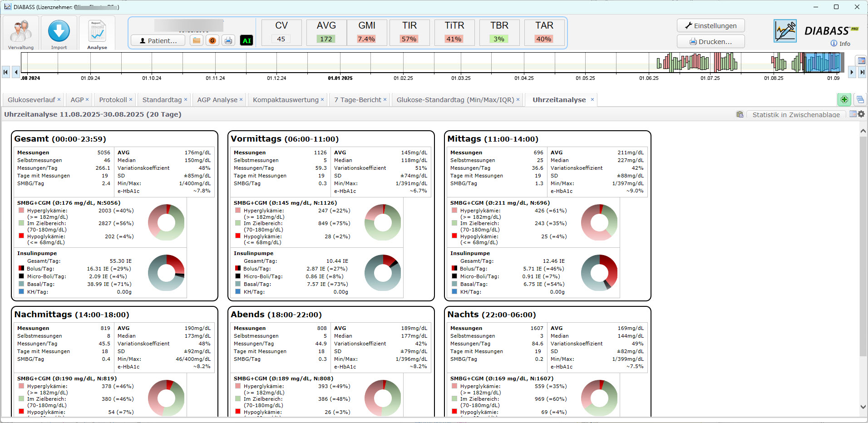Image resolution: width=868 pixels, height=423 pixels.
Task: Close the AGP Analyse tab
Action: click(x=241, y=99)
